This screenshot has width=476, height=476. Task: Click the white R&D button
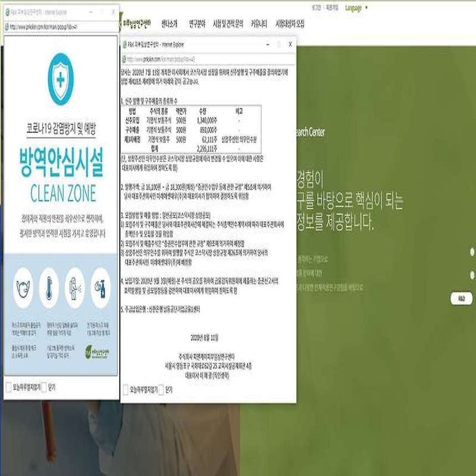(x=462, y=299)
